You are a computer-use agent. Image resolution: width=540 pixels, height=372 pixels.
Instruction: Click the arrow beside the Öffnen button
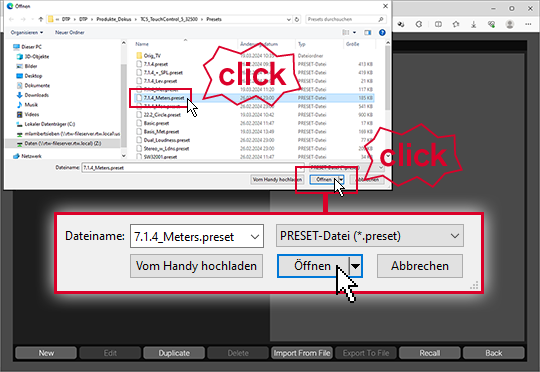coord(355,266)
